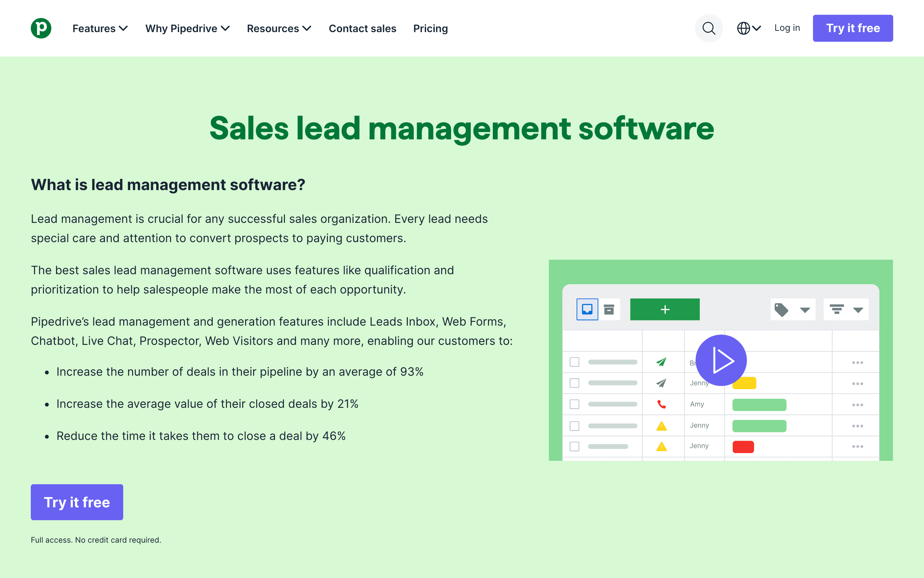Screen dimensions: 924x578
Task: Tick the checkbox in the Jenny green-bar row
Action: [x=574, y=425]
